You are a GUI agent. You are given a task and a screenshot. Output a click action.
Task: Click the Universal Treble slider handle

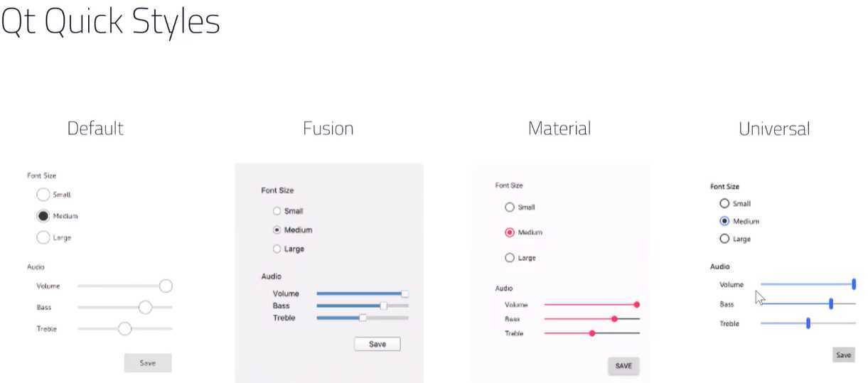click(x=808, y=323)
